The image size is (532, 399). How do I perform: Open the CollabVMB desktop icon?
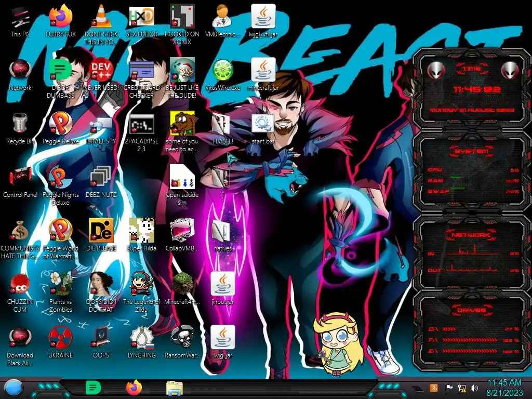pyautogui.click(x=182, y=231)
